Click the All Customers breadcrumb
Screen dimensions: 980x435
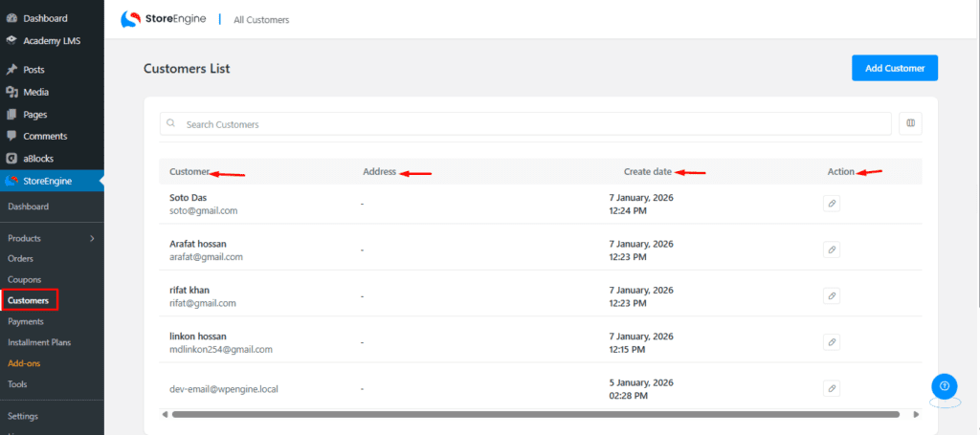pos(261,20)
